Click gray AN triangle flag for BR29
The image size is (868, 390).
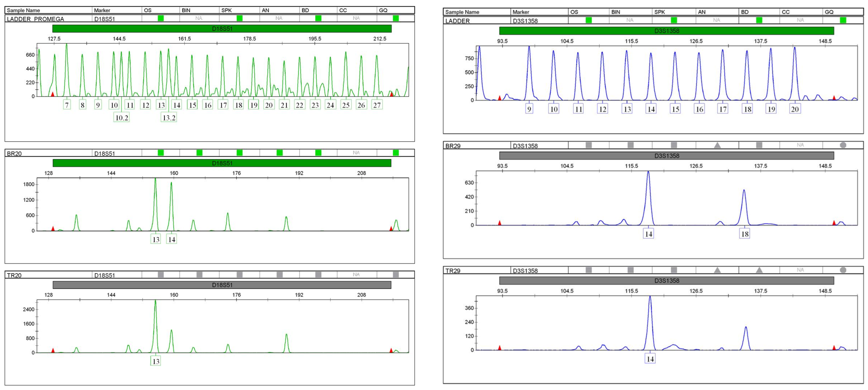(x=717, y=145)
